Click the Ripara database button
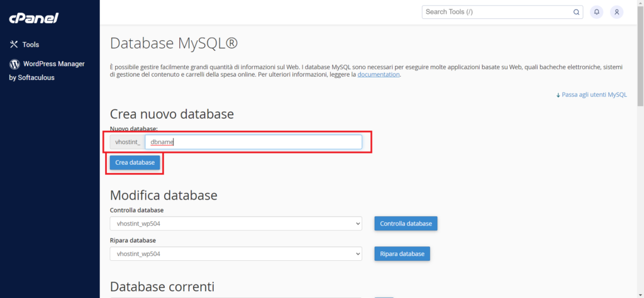 (x=402, y=253)
